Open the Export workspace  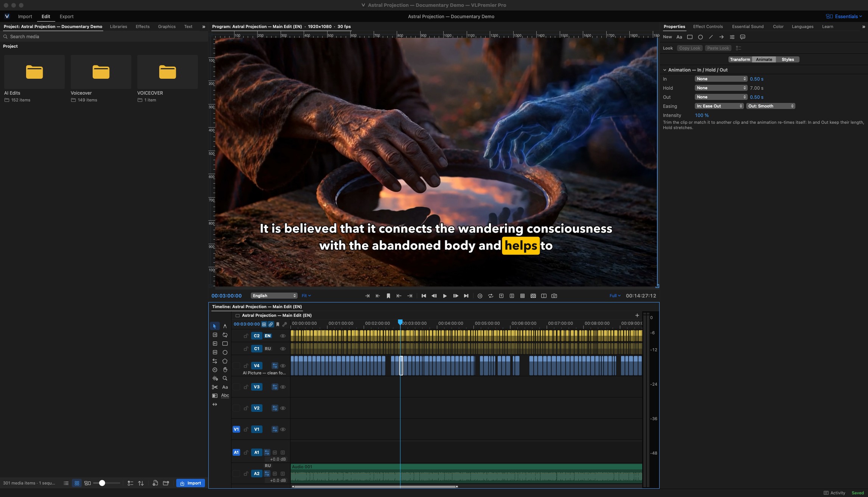[67, 17]
